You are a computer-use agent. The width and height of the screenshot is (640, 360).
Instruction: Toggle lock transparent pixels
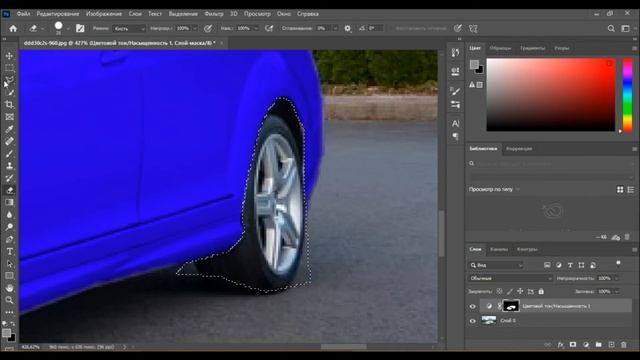pos(499,291)
